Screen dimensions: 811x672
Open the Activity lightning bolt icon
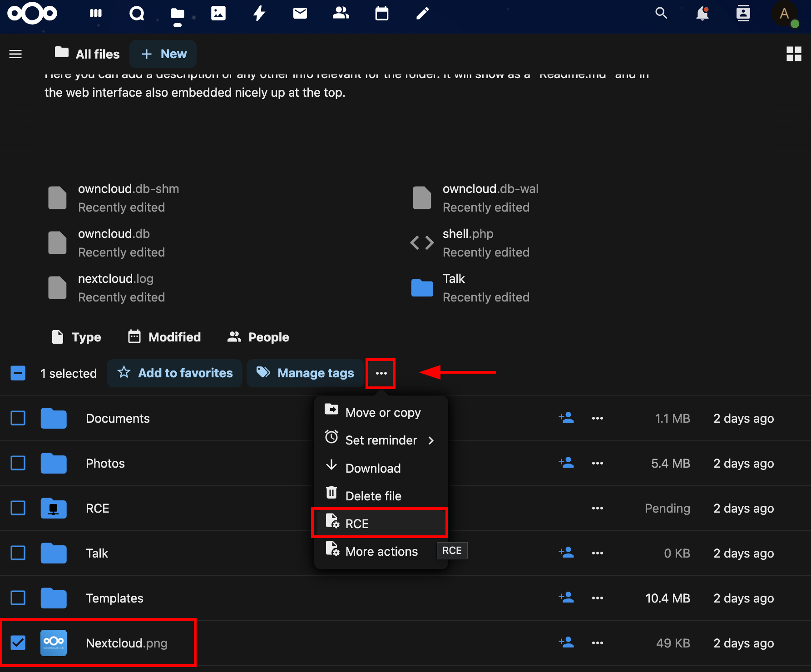(259, 14)
